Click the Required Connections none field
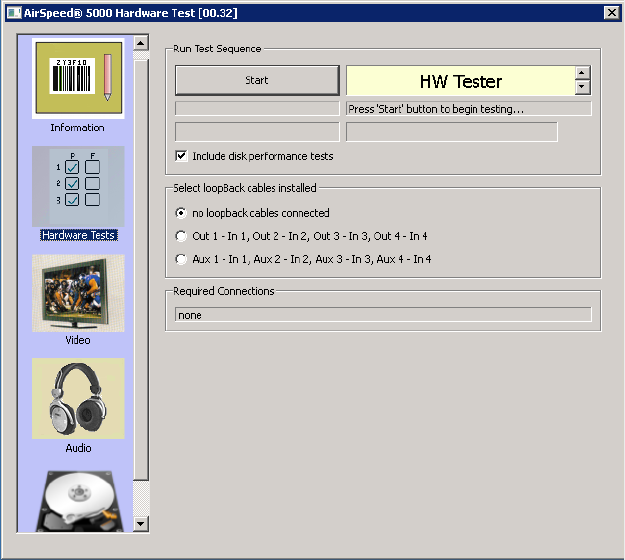Image resolution: width=625 pixels, height=560 pixels. pyautogui.click(x=383, y=314)
